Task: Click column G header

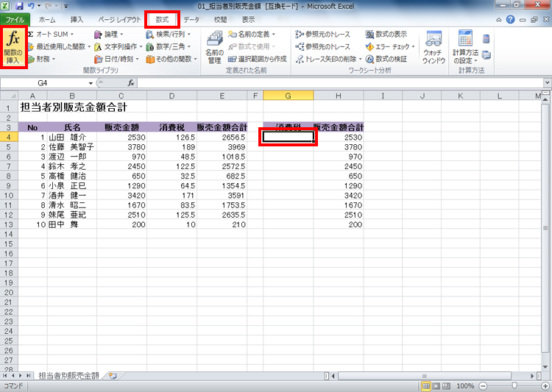Action: 289,96
